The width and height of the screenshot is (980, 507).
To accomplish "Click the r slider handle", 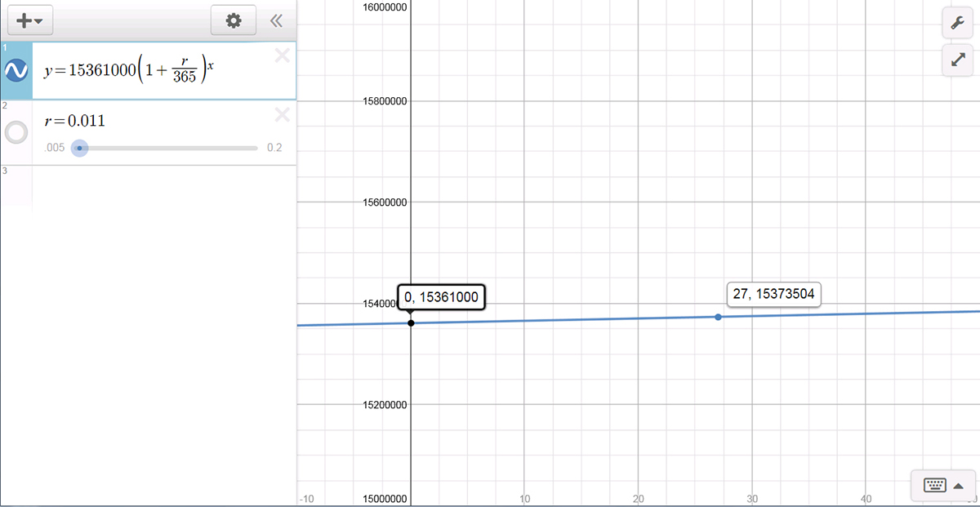I will 79,149.
